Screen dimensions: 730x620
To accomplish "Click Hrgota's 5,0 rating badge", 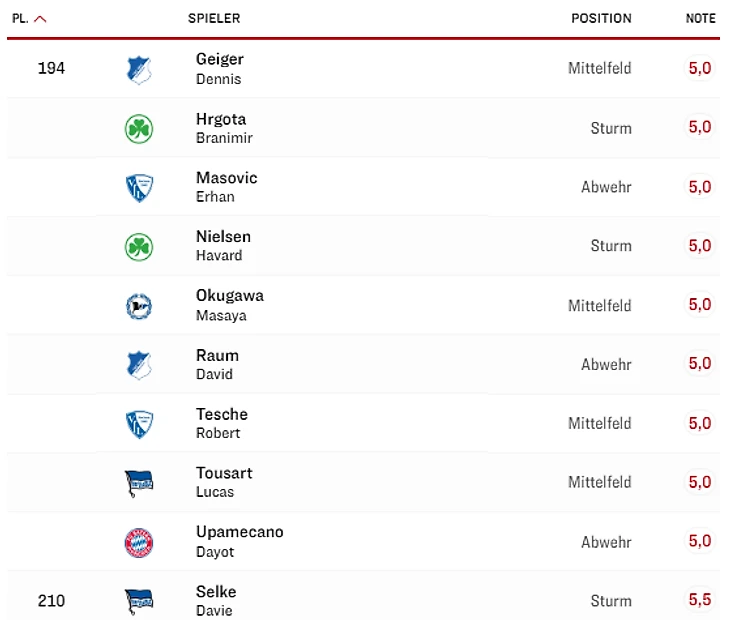I will pyautogui.click(x=700, y=127).
